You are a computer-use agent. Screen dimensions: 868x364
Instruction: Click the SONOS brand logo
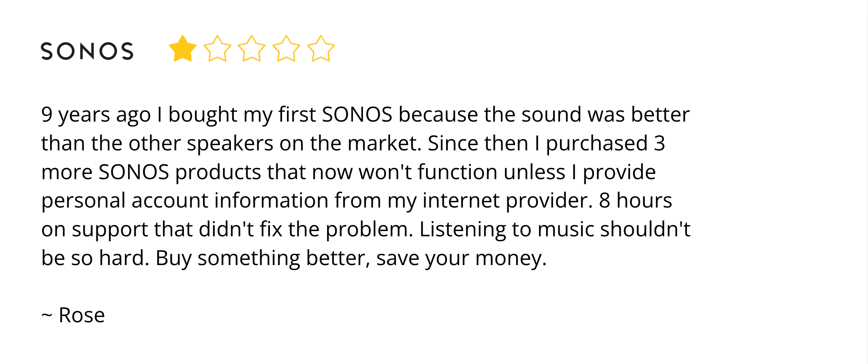(x=87, y=51)
